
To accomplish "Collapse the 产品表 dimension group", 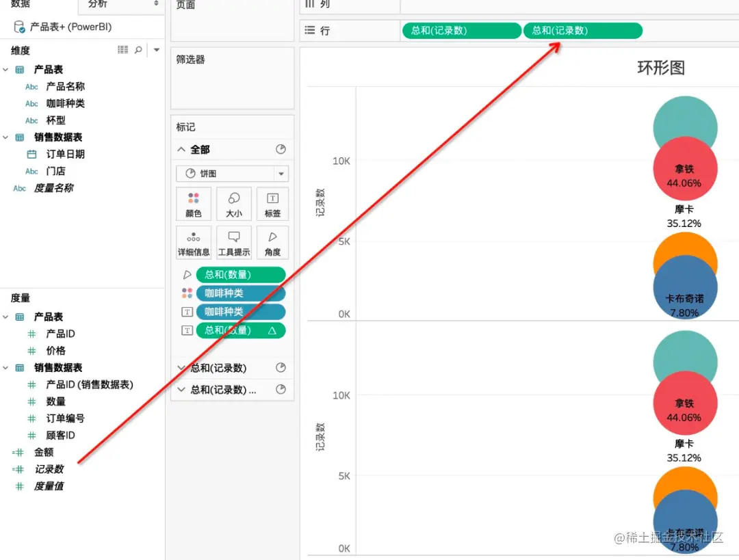I will click(x=5, y=70).
